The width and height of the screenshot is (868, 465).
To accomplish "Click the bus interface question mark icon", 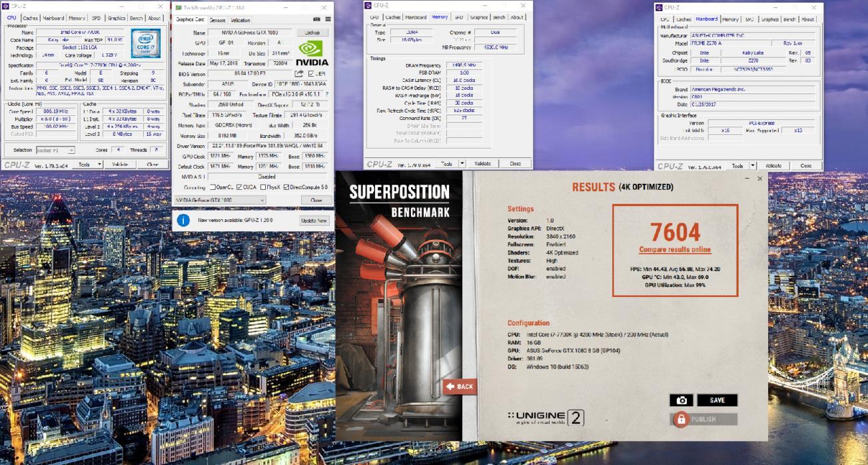I will click(x=326, y=95).
